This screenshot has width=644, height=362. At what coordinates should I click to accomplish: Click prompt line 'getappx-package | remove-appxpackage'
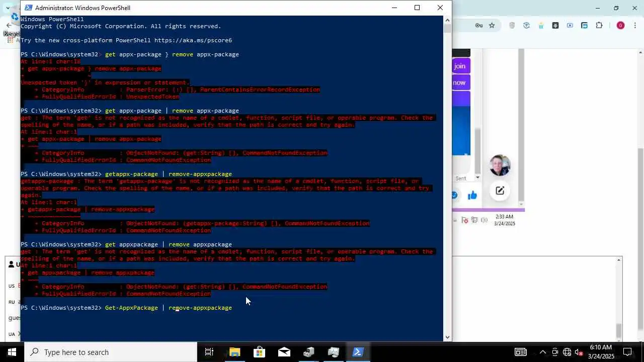[x=126, y=174]
